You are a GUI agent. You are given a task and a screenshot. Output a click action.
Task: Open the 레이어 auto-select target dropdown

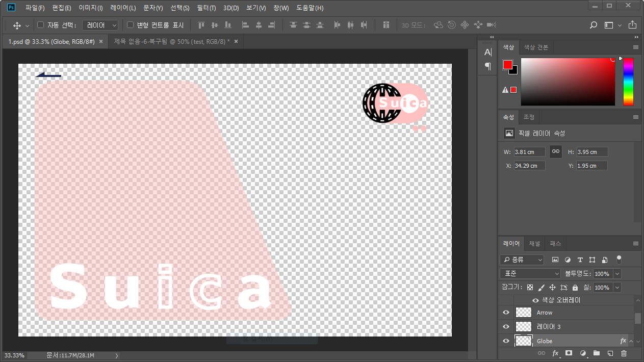coord(100,25)
